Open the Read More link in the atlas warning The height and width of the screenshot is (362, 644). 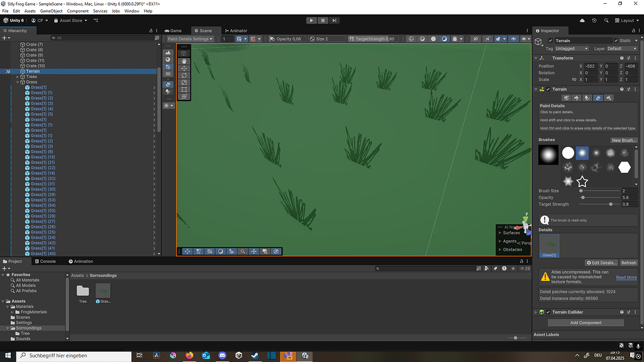(x=626, y=277)
